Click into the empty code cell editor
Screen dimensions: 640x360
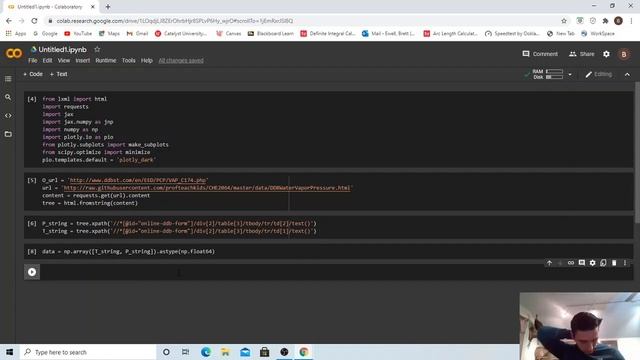tap(337, 272)
